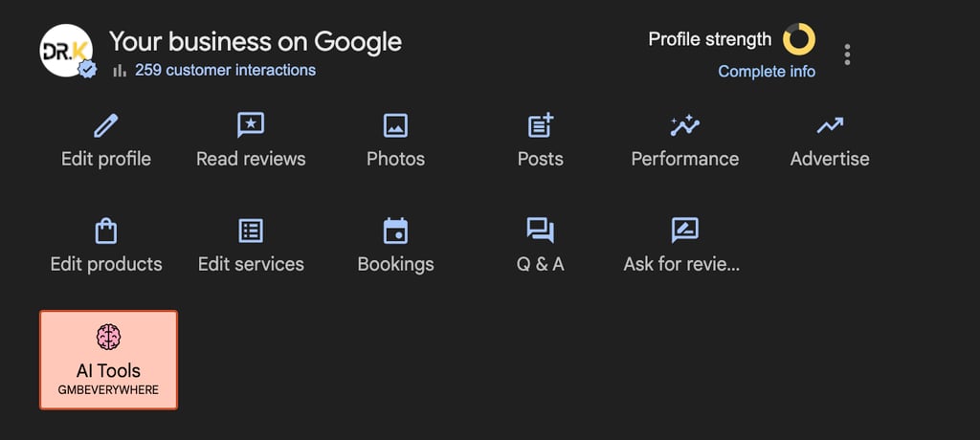Click the GMBEVERYWHERE text on the card
The width and height of the screenshot is (980, 440).
pos(109,390)
